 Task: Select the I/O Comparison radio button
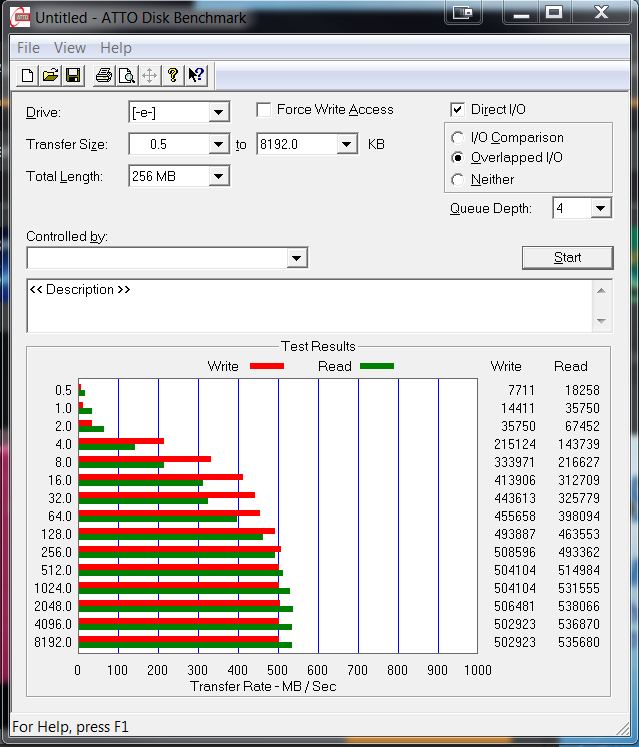click(458, 138)
